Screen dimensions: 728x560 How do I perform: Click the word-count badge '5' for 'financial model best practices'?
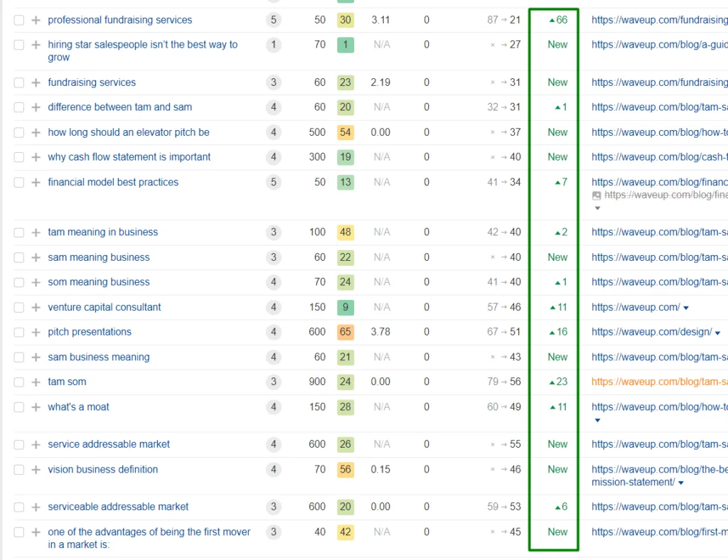[274, 182]
